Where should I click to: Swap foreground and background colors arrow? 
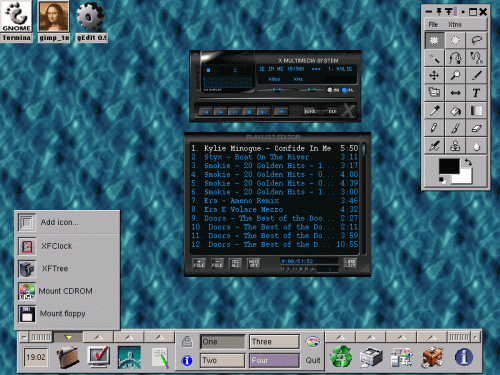[x=468, y=162]
